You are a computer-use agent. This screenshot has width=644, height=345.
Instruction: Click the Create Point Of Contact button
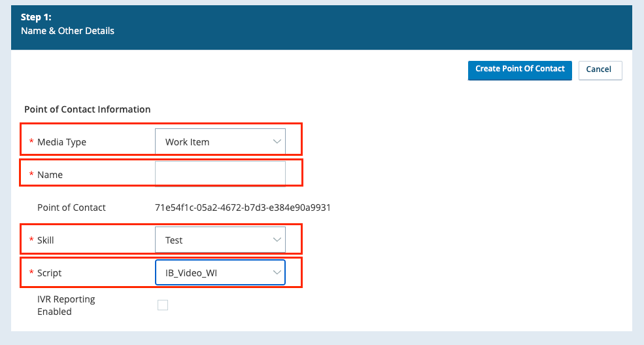[520, 69]
